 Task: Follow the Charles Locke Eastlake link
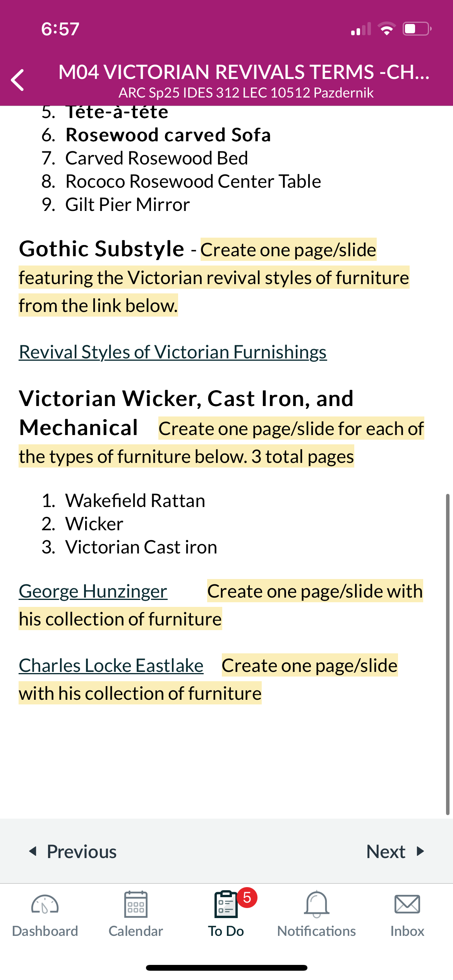point(111,665)
